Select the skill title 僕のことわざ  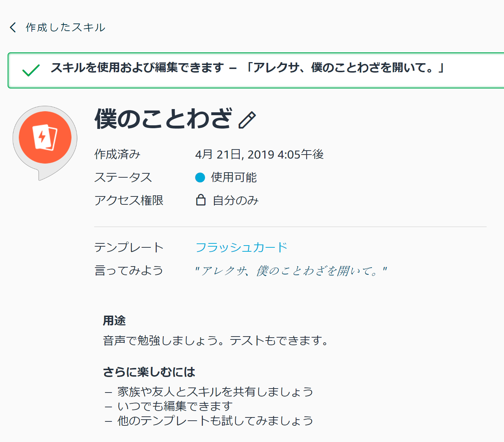(163, 119)
